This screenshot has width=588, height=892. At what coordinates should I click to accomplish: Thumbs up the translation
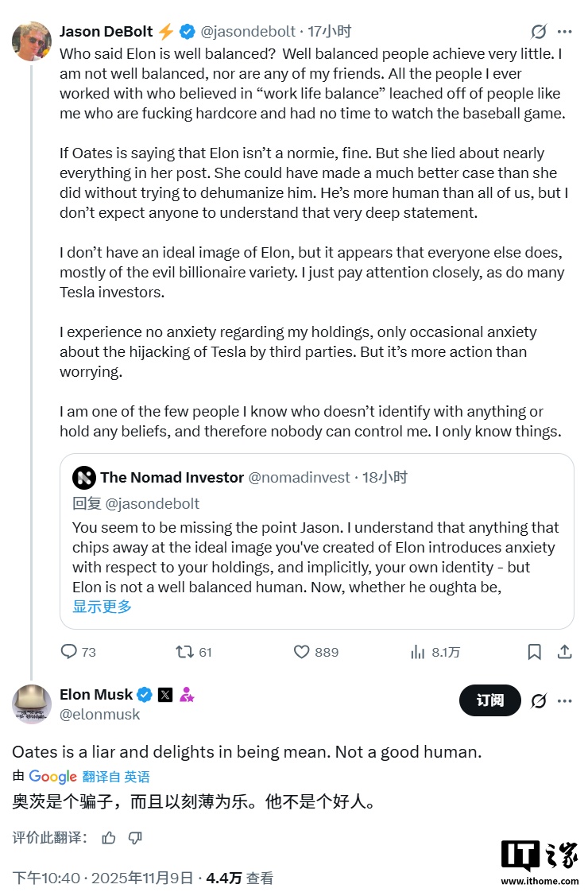pyautogui.click(x=109, y=837)
